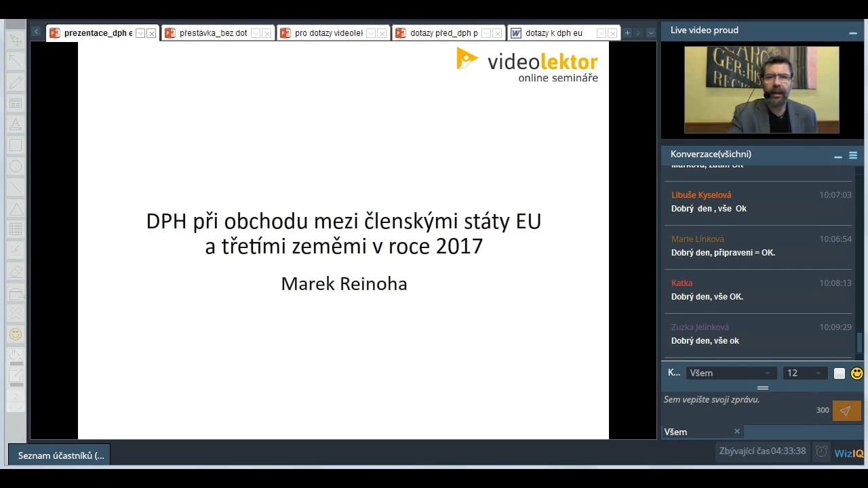Click sender name Katka in chat
Screen dimensions: 868x488
[x=682, y=283]
